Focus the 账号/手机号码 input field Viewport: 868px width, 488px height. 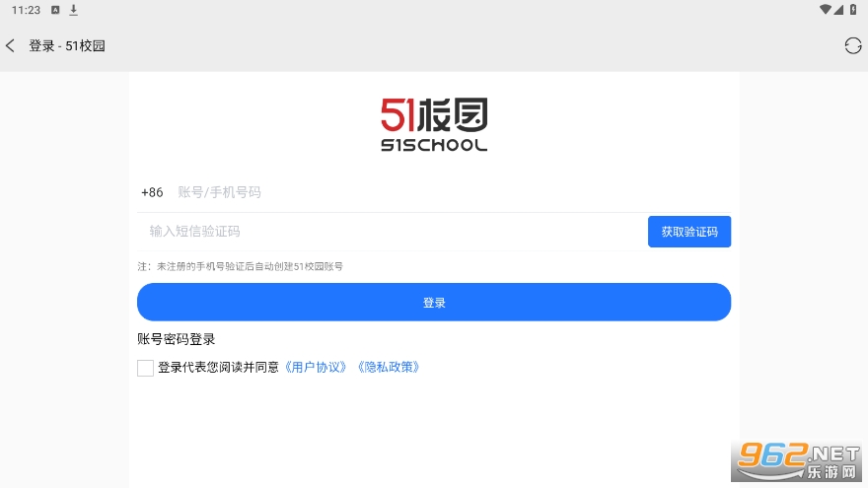[453, 192]
